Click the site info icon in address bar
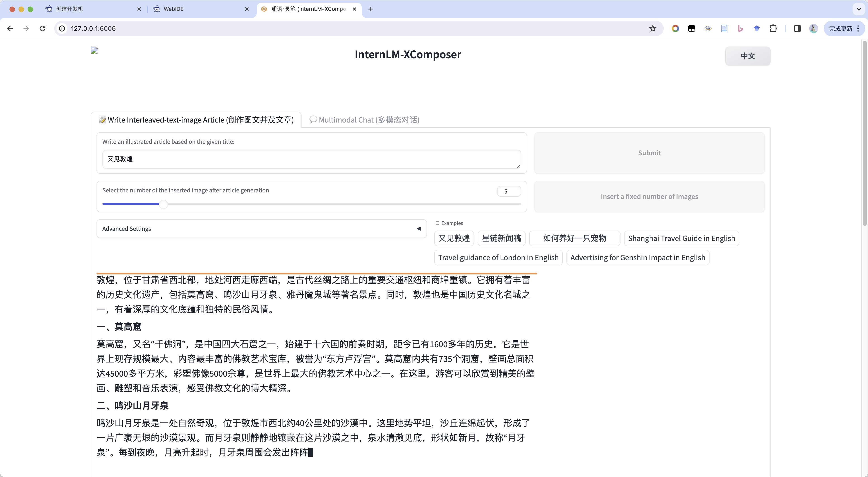This screenshot has height=477, width=868. tap(62, 29)
